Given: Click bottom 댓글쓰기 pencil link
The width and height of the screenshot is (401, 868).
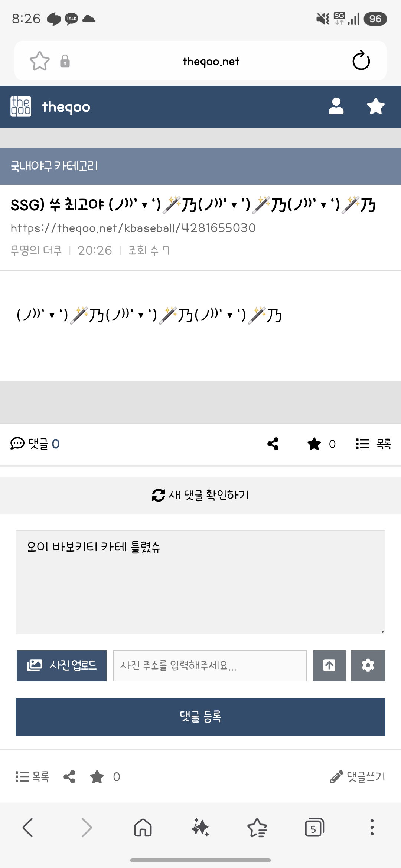Looking at the screenshot, I should coord(358,776).
